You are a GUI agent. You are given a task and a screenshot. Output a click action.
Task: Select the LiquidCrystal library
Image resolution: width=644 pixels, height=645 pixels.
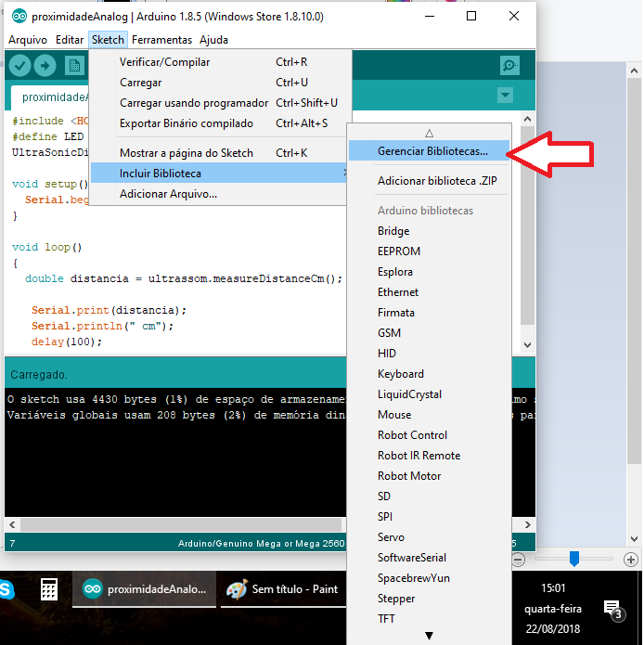[409, 394]
